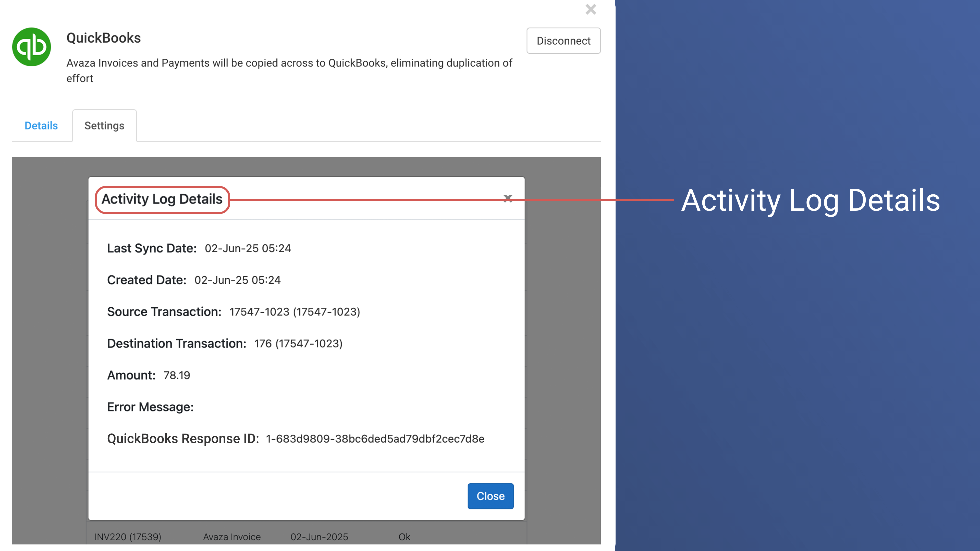Click the Source Transaction label
Image resolution: width=980 pixels, height=551 pixels.
click(164, 312)
